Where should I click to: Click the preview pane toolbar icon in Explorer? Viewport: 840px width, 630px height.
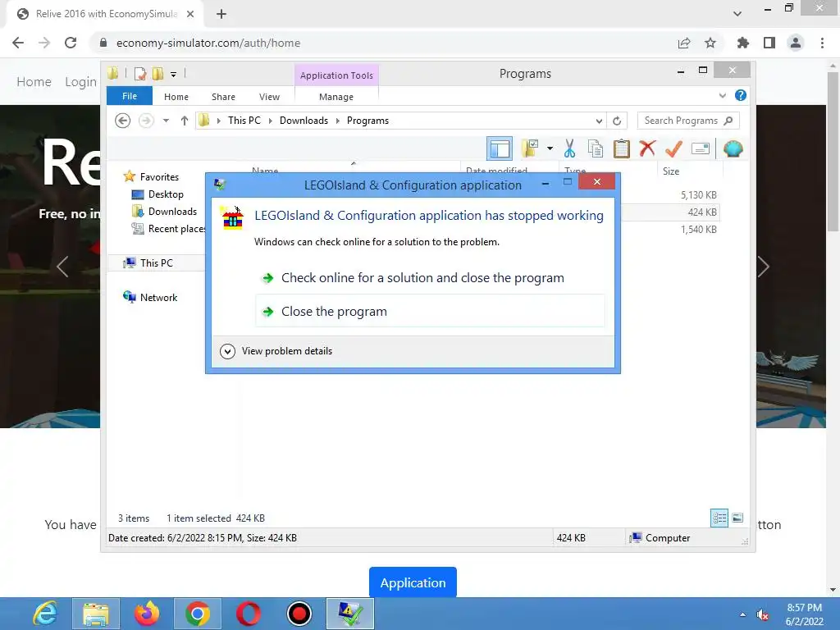(500, 149)
